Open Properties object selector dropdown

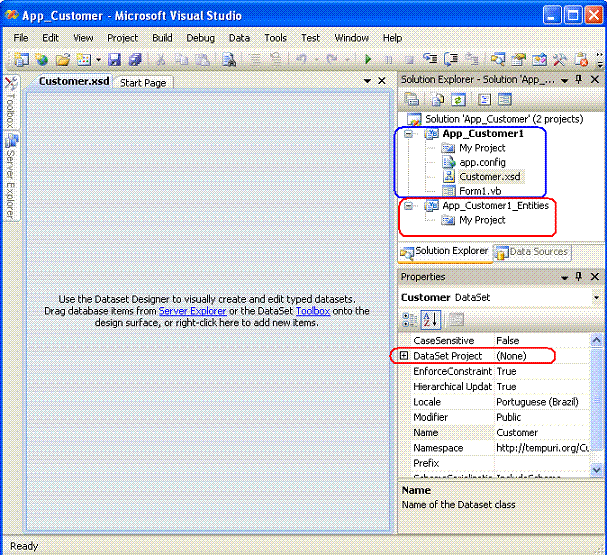pyautogui.click(x=596, y=297)
